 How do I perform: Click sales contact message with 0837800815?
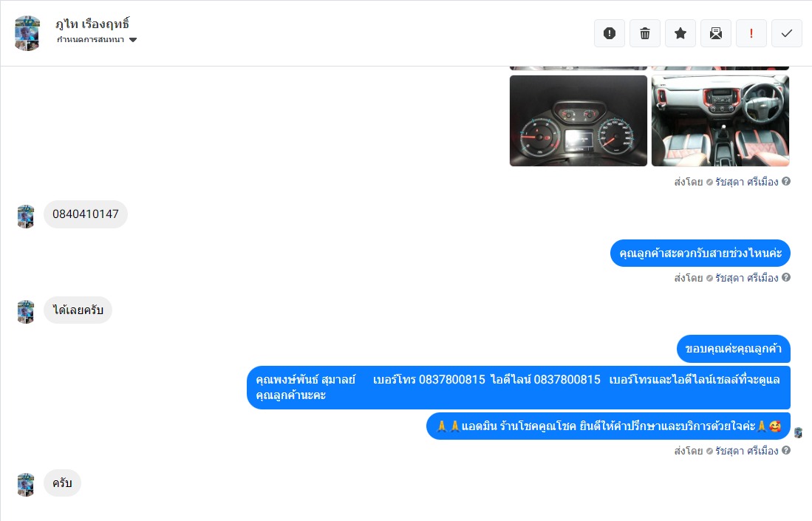click(519, 387)
